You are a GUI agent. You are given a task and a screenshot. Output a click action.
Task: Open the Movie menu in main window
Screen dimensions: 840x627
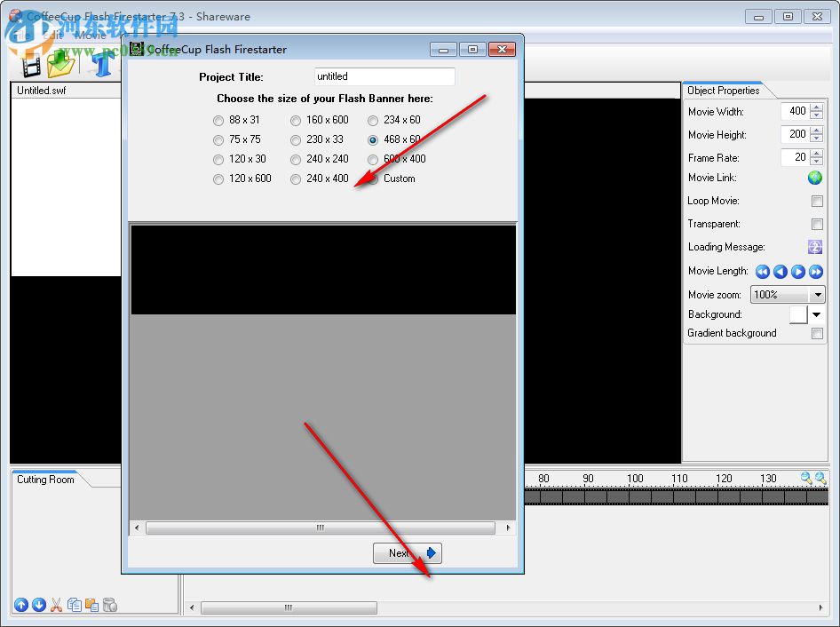[90, 36]
